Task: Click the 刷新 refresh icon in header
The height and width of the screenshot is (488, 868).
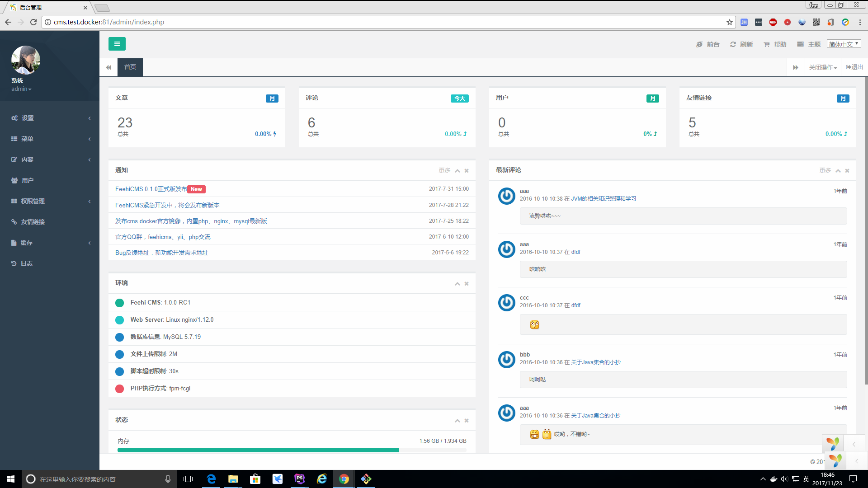Action: tap(733, 44)
